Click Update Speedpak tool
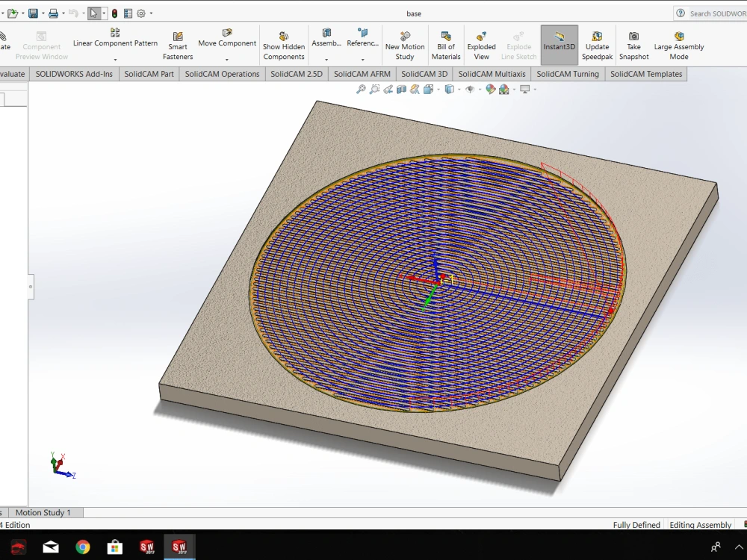 (x=597, y=46)
